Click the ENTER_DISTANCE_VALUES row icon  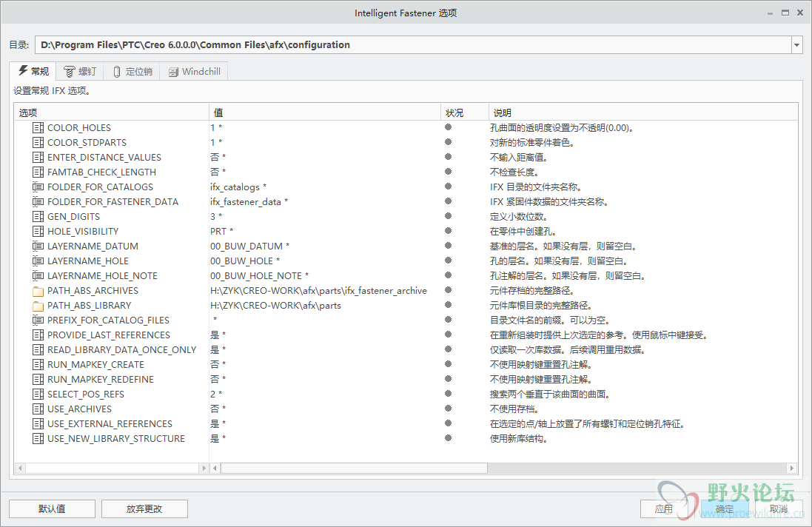pos(38,157)
